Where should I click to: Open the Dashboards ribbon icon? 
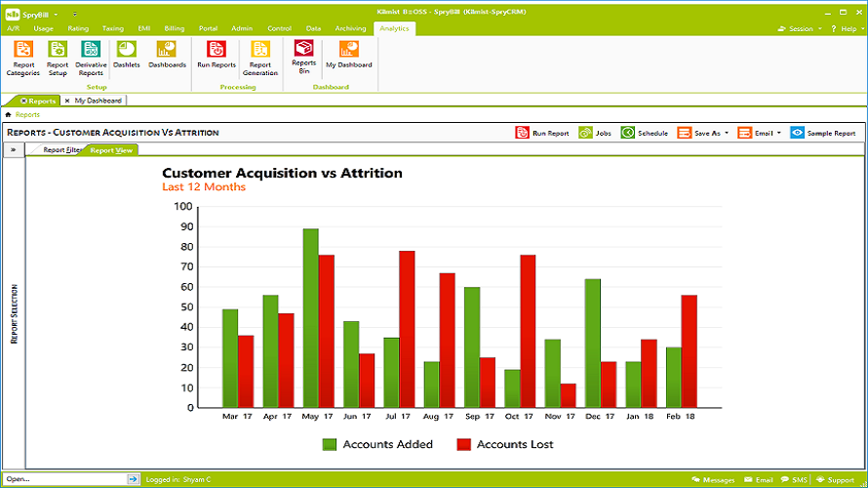[x=167, y=55]
